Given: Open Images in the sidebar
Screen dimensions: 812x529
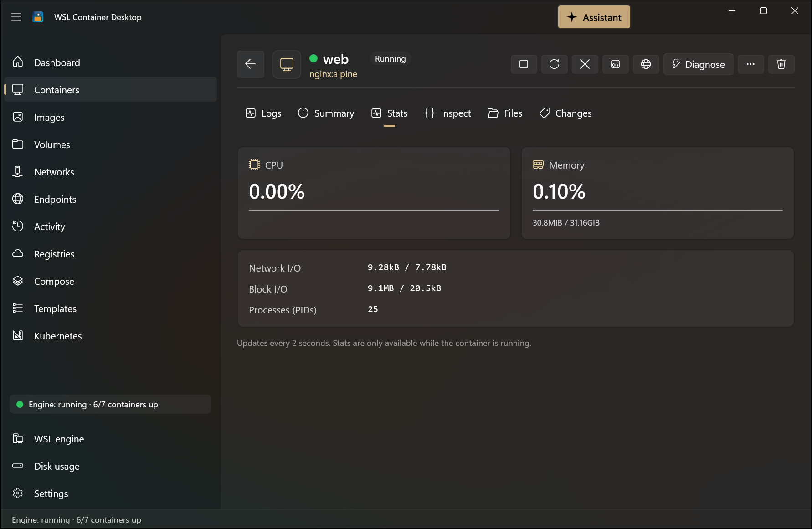Looking at the screenshot, I should pyautogui.click(x=110, y=117).
